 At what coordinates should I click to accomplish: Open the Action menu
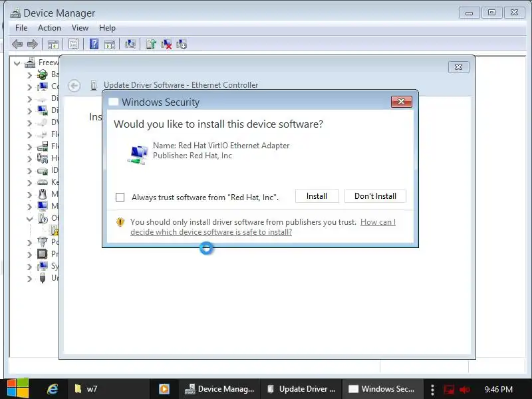(49, 28)
